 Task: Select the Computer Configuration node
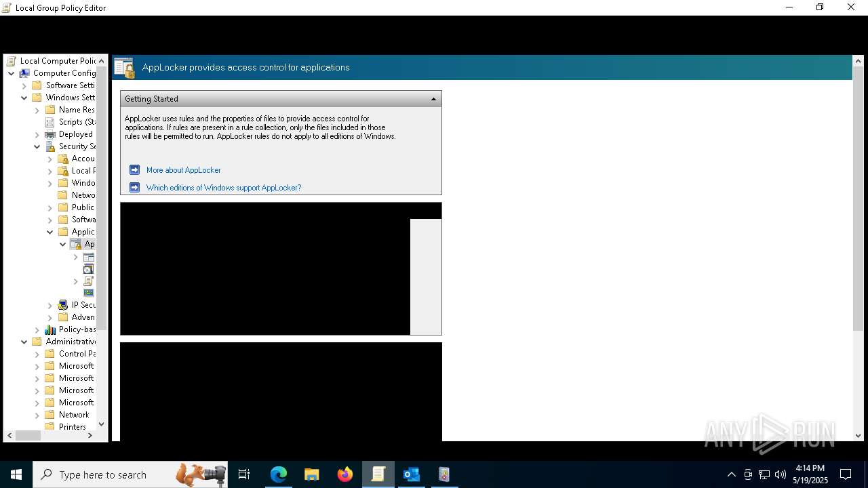coord(58,73)
